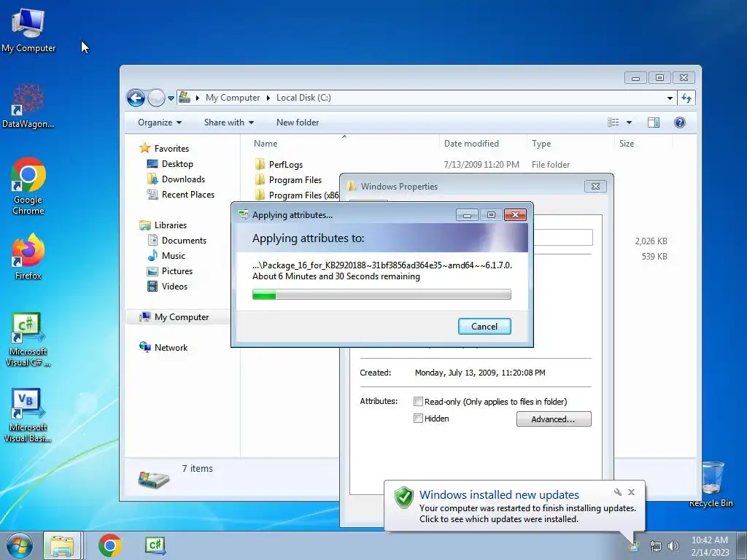Viewport: 747px width, 560px height.
Task: Open the Organize menu
Action: pyautogui.click(x=160, y=122)
